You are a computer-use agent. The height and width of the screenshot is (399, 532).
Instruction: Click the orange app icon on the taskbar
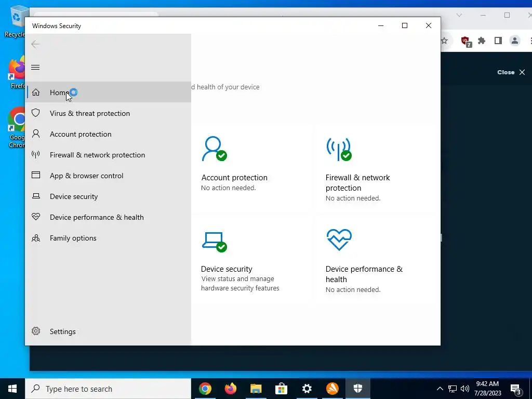[332, 389]
